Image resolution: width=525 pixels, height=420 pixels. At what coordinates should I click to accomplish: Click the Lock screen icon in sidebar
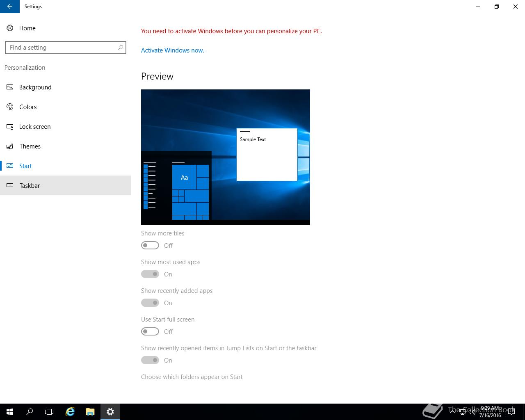pos(10,127)
